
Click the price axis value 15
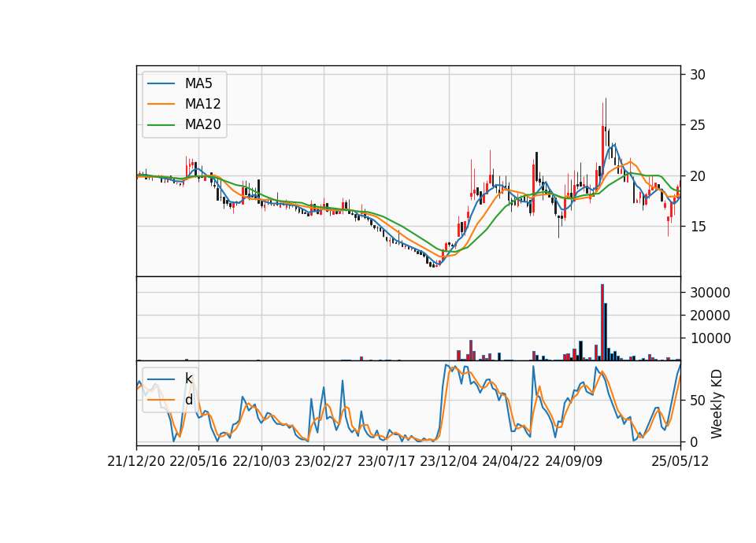click(x=698, y=227)
